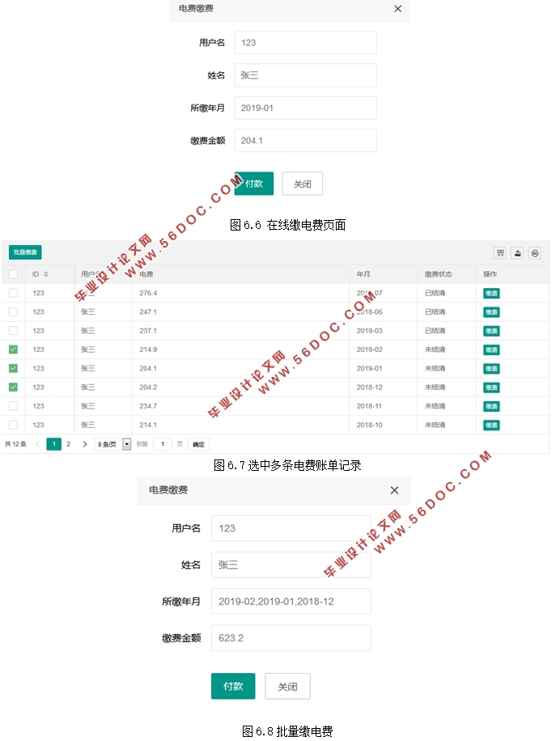Sort the table by ID column
Viewport: 560px width, 741px height.
tap(46, 274)
